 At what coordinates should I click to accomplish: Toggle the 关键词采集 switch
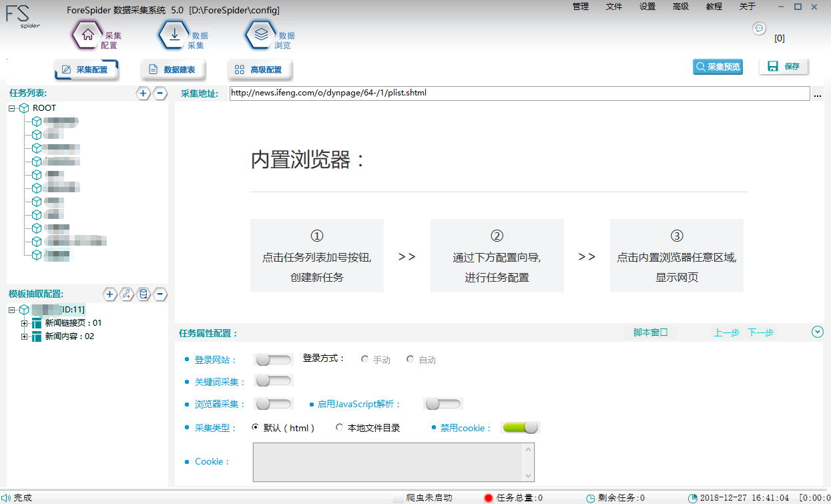tap(273, 381)
